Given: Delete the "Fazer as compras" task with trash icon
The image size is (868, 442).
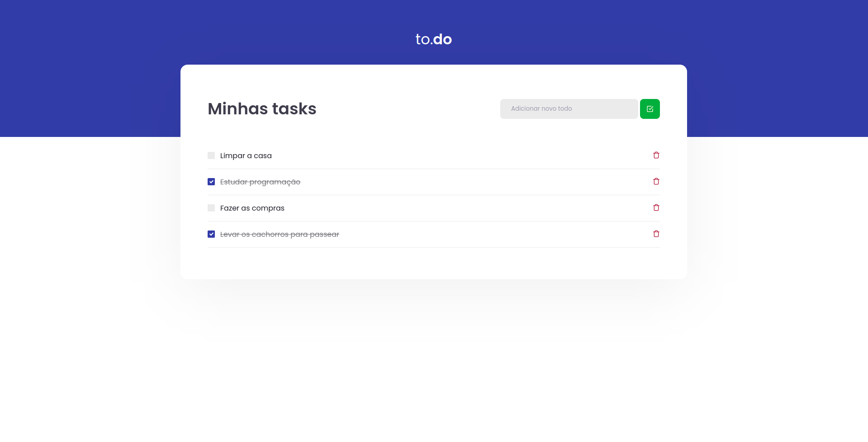Looking at the screenshot, I should (656, 207).
